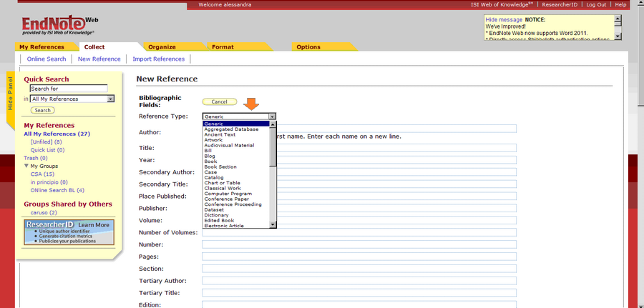The height and width of the screenshot is (308, 644).
Task: Click the Quick Search Search button
Action: tap(43, 110)
